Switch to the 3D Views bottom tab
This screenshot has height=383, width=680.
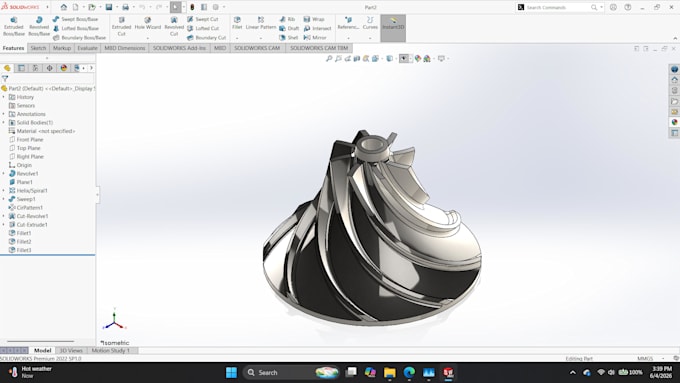coord(71,350)
